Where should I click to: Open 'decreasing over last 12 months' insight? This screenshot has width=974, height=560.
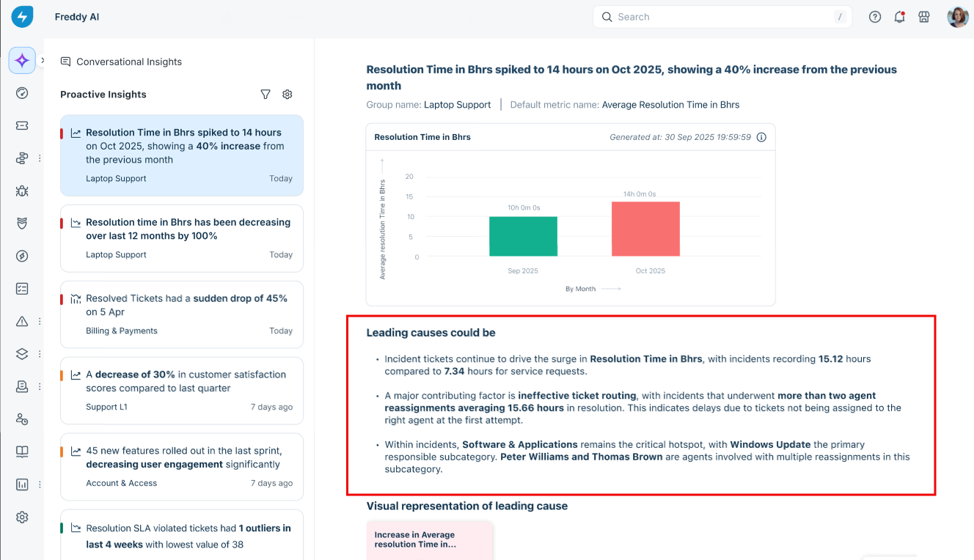(182, 238)
